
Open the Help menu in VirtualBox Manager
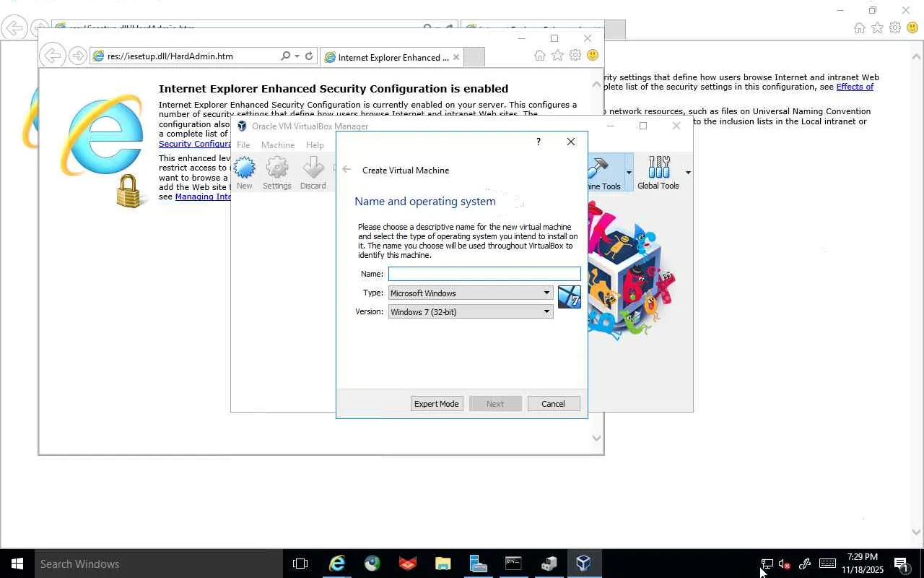[315, 145]
